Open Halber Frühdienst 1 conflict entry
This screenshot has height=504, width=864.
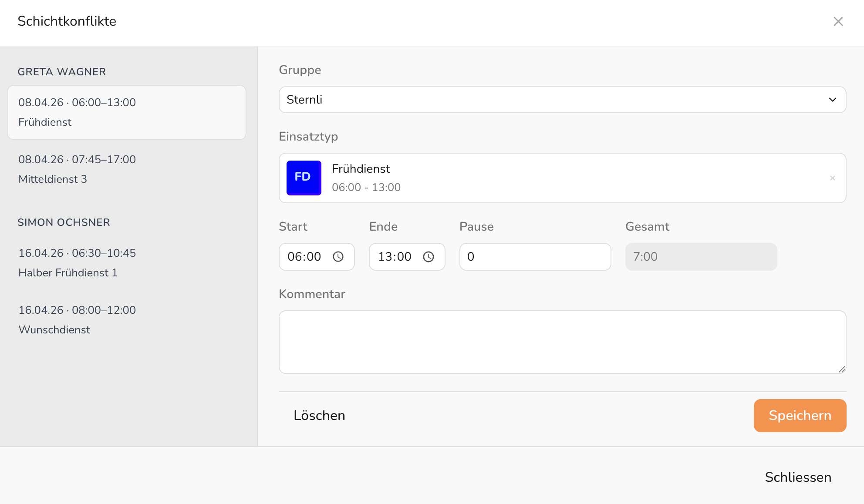click(126, 263)
